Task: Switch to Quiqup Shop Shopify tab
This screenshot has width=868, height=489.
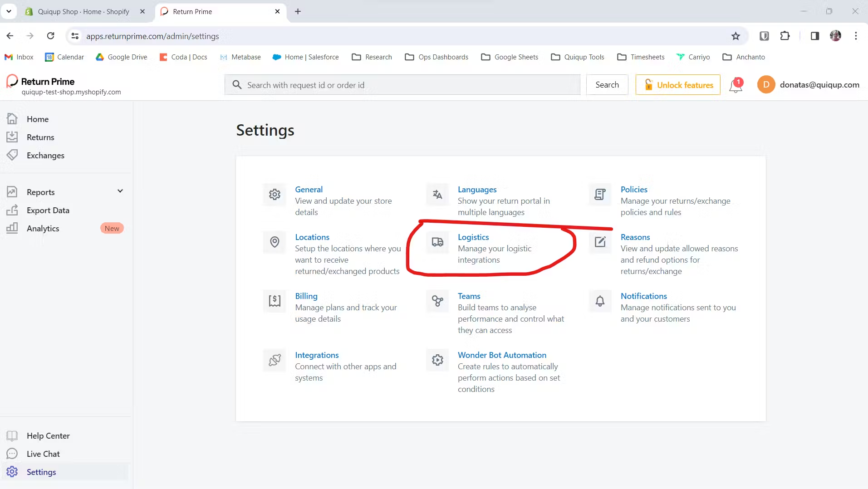Action: point(83,11)
